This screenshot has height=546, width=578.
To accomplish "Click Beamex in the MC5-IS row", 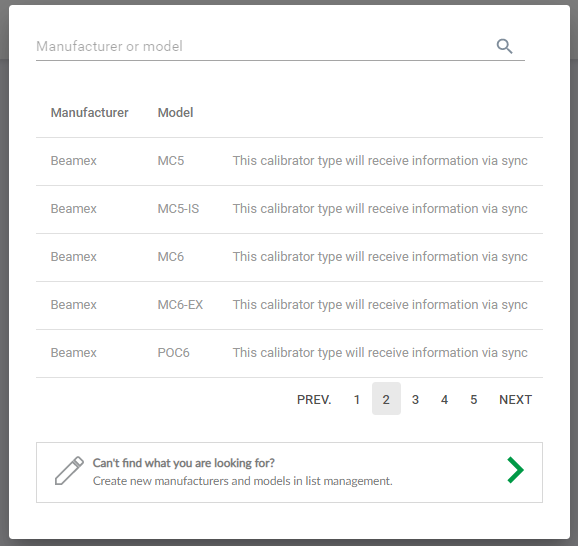I will 74,209.
